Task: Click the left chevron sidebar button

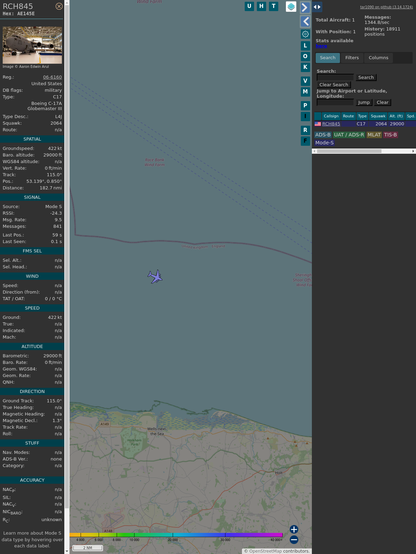Action: (305, 22)
